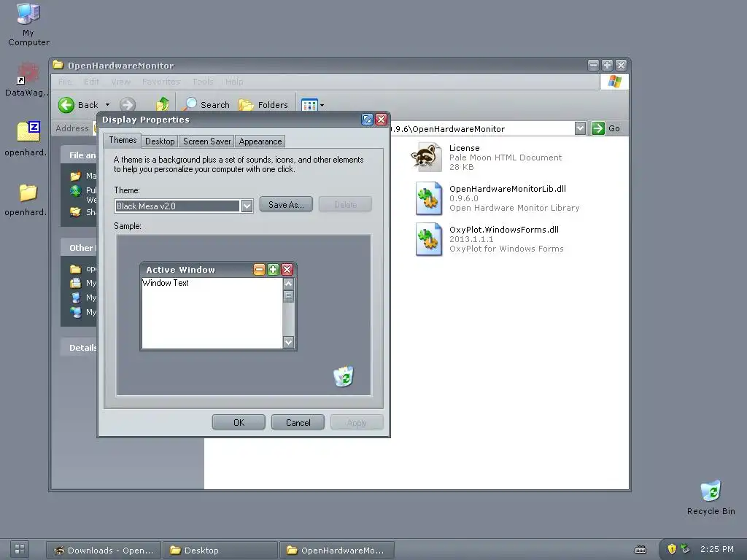Click the Display Properties help button
747x560 pixels.
[x=367, y=120]
